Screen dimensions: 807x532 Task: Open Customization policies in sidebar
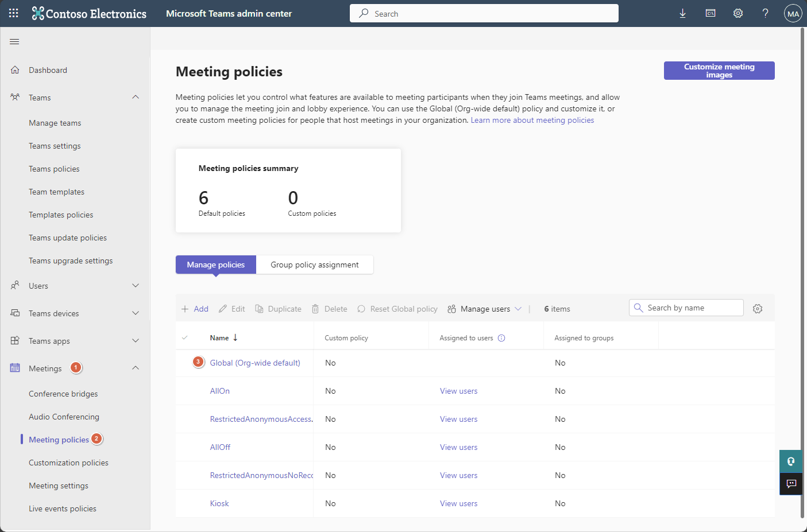[x=68, y=463]
